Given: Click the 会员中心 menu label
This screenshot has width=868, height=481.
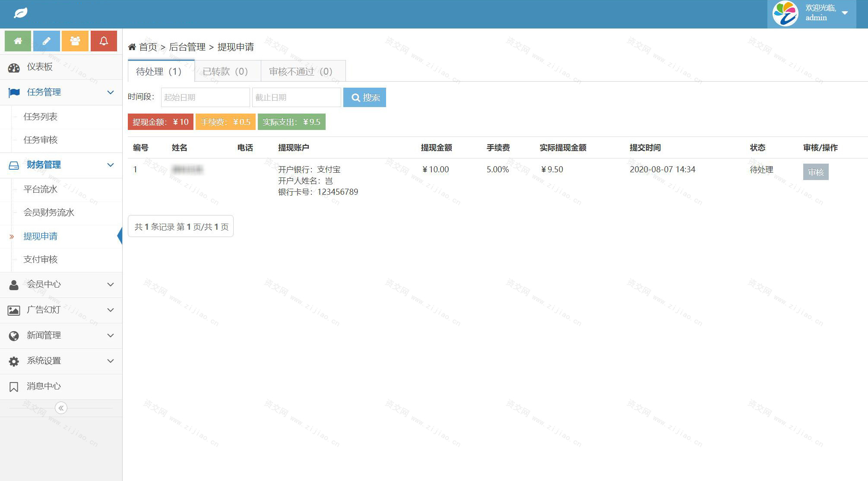Looking at the screenshot, I should [44, 284].
